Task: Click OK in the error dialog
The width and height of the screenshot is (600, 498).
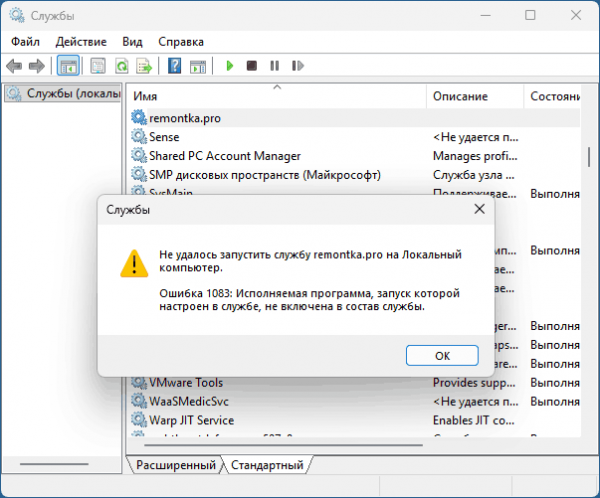Action: click(x=442, y=356)
